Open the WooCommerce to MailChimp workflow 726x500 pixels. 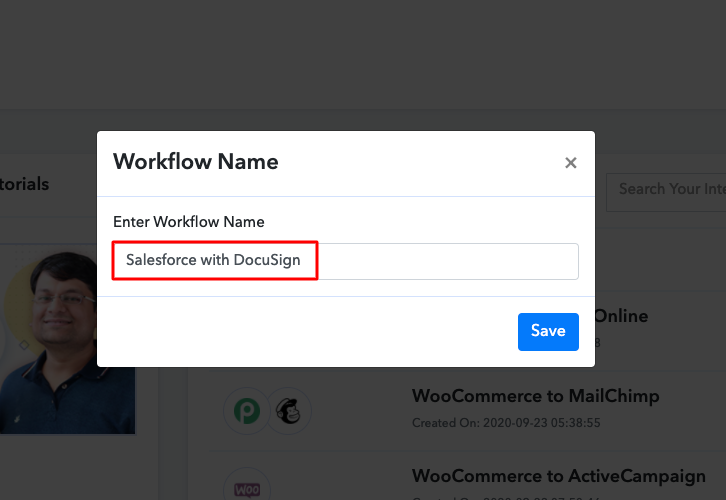536,396
